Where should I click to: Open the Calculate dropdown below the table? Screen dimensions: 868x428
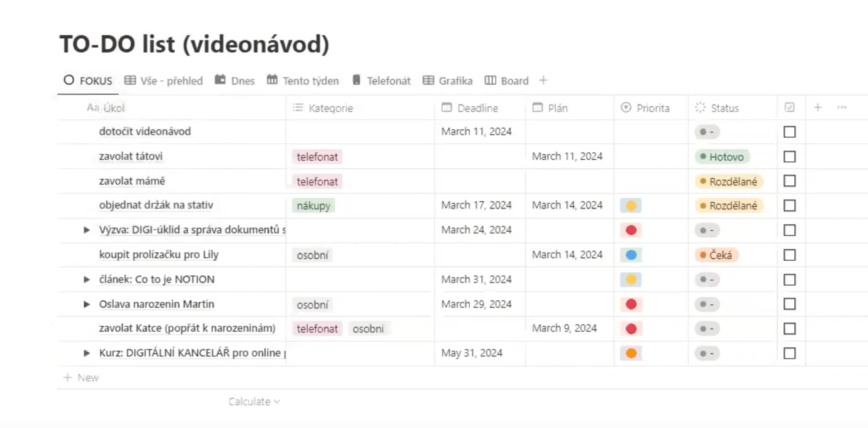[x=254, y=402]
